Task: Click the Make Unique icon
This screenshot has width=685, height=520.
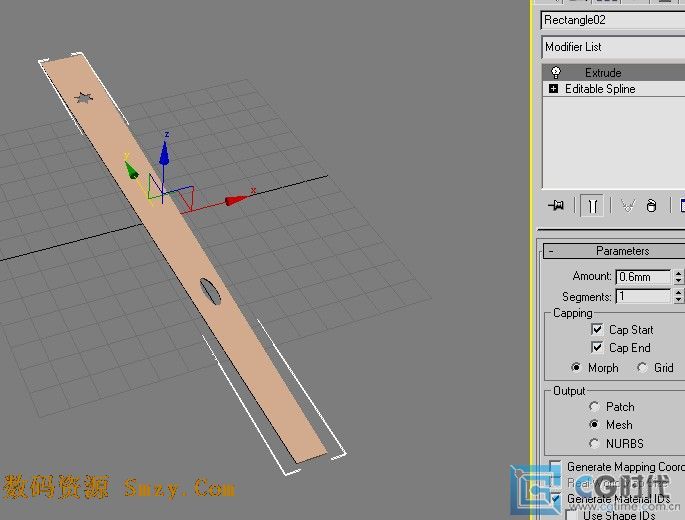Action: point(627,205)
